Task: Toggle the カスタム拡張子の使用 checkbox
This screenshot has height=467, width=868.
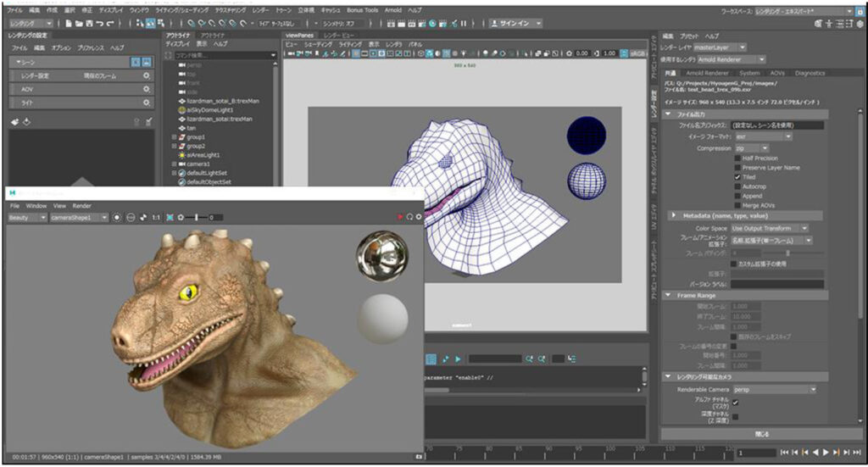Action: 734,264
